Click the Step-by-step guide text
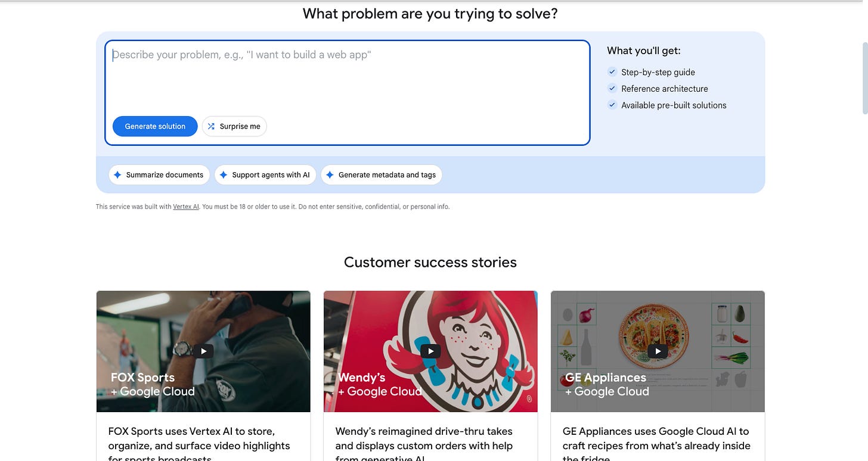 [x=658, y=72]
